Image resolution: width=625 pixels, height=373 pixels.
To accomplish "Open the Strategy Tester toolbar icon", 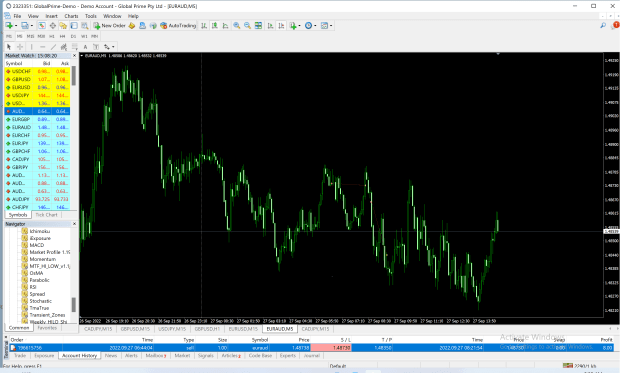I will (85, 26).
